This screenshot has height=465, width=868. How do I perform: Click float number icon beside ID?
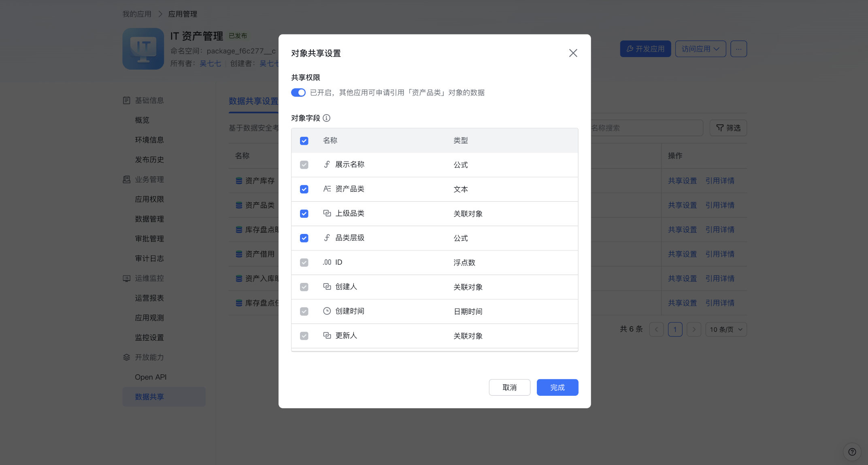point(327,262)
